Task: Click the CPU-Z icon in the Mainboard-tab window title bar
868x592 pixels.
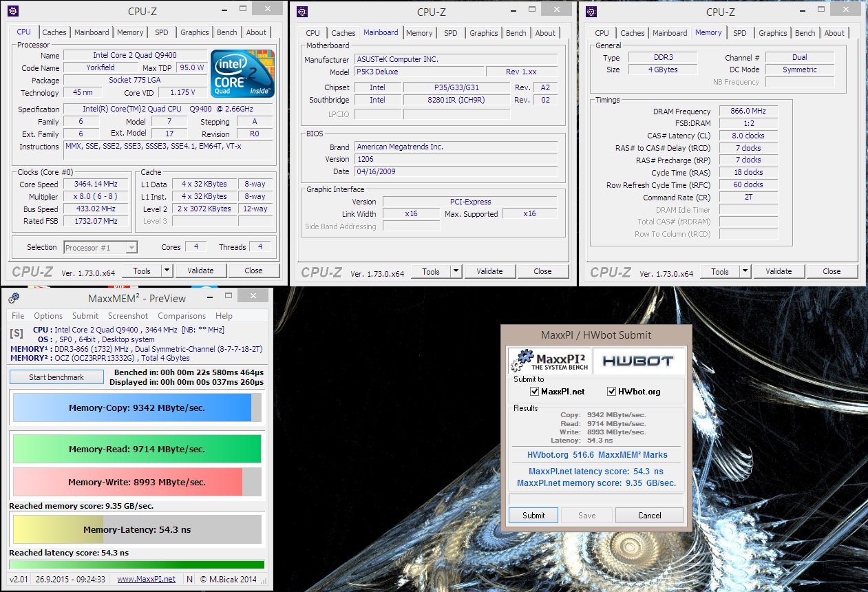Action: point(302,11)
